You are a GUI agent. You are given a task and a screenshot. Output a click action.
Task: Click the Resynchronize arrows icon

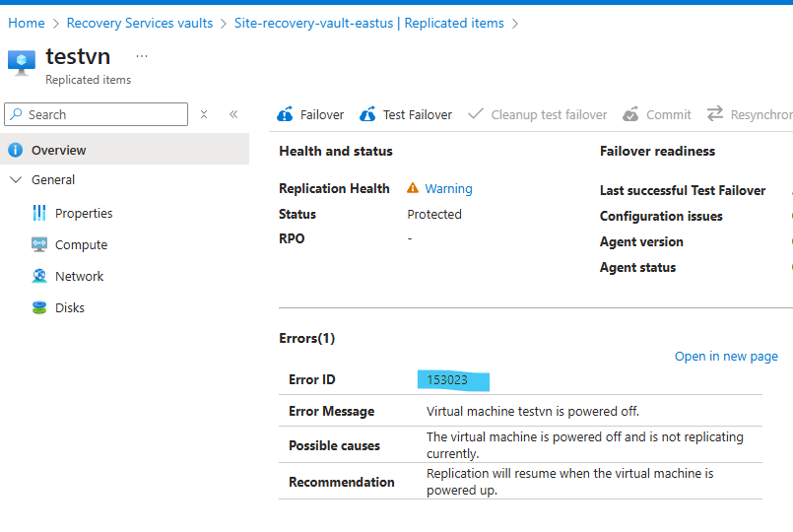715,115
